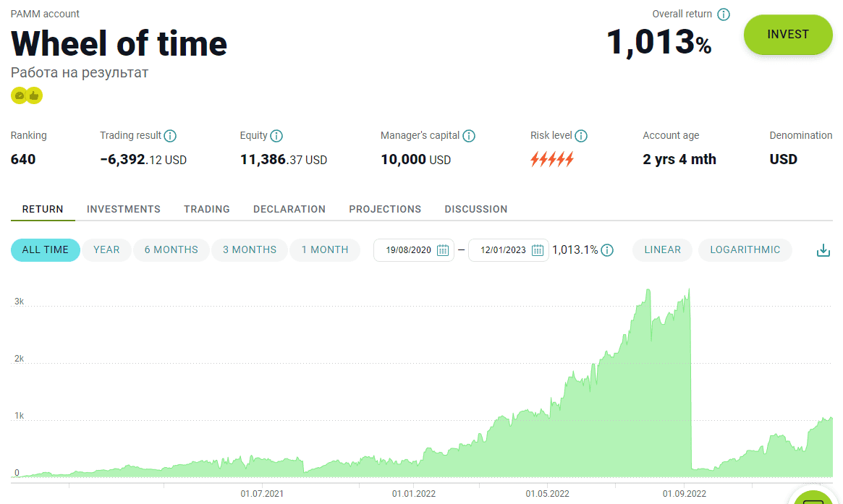Click the PAMM account label
The width and height of the screenshot is (843, 504).
(x=45, y=14)
